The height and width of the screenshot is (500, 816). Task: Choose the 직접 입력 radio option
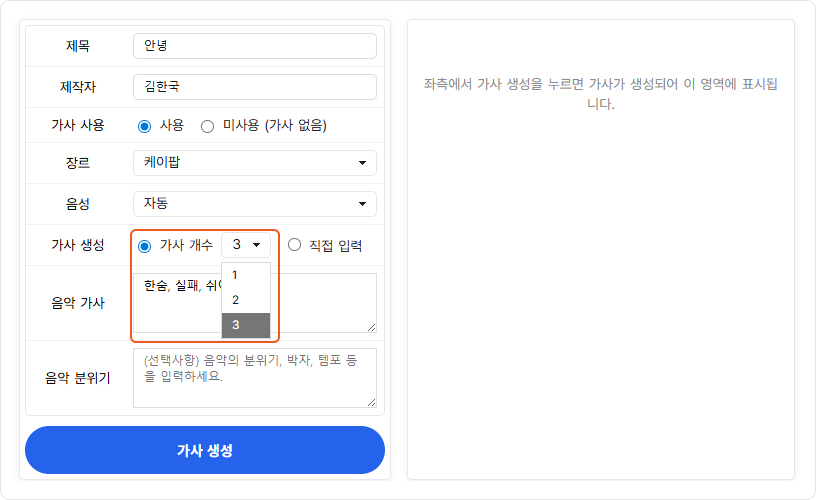[x=294, y=245]
